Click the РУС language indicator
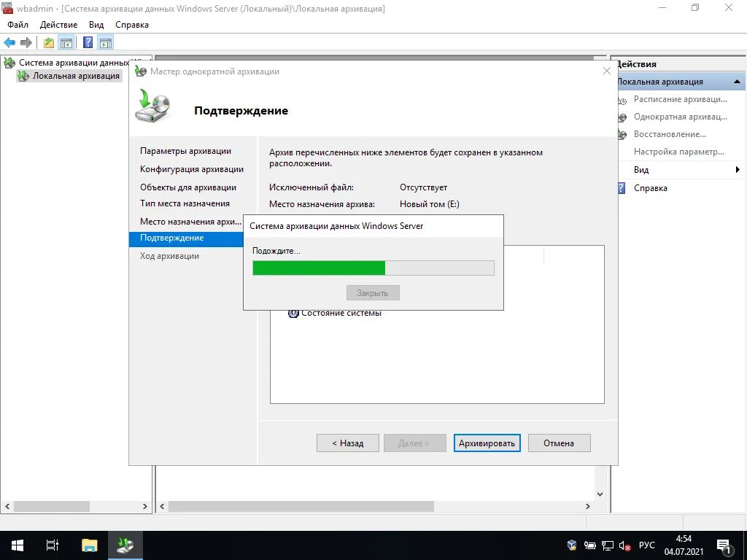747x560 pixels. pyautogui.click(x=646, y=545)
